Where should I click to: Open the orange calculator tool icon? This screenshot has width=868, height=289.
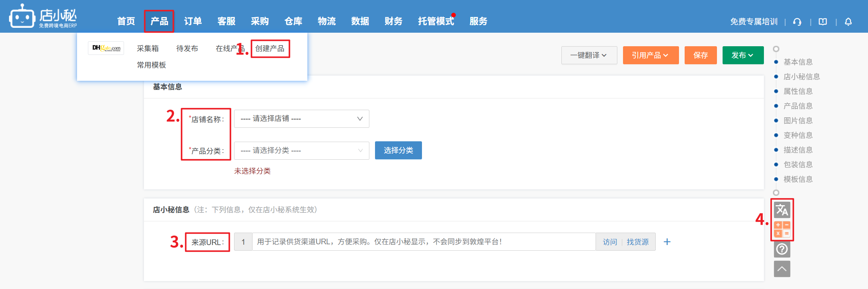782,229
